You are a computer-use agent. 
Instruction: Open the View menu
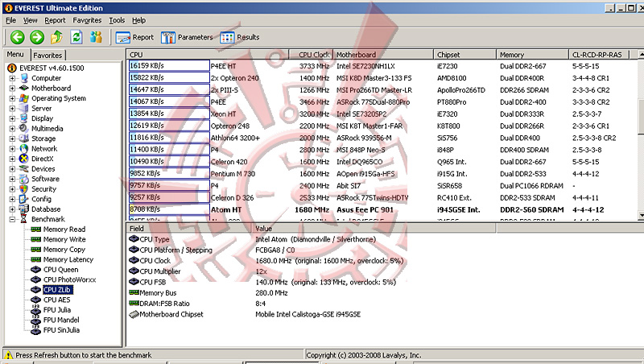pos(30,20)
